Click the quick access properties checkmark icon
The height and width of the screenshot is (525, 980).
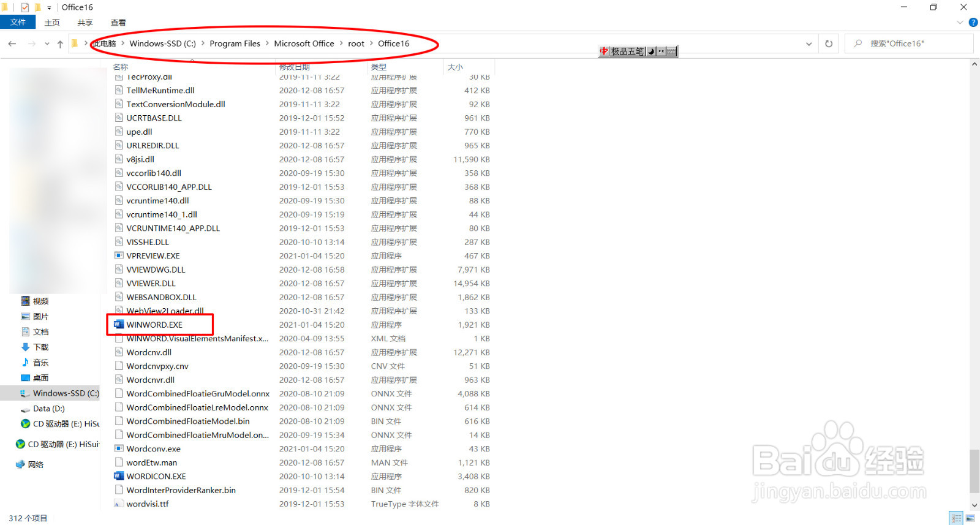click(x=25, y=7)
